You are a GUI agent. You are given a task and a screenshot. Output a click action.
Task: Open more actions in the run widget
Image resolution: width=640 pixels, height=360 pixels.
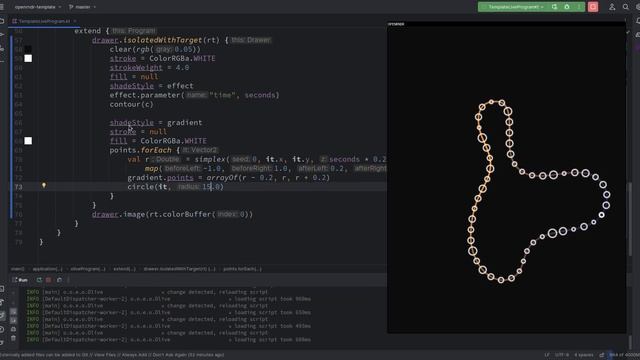579,7
